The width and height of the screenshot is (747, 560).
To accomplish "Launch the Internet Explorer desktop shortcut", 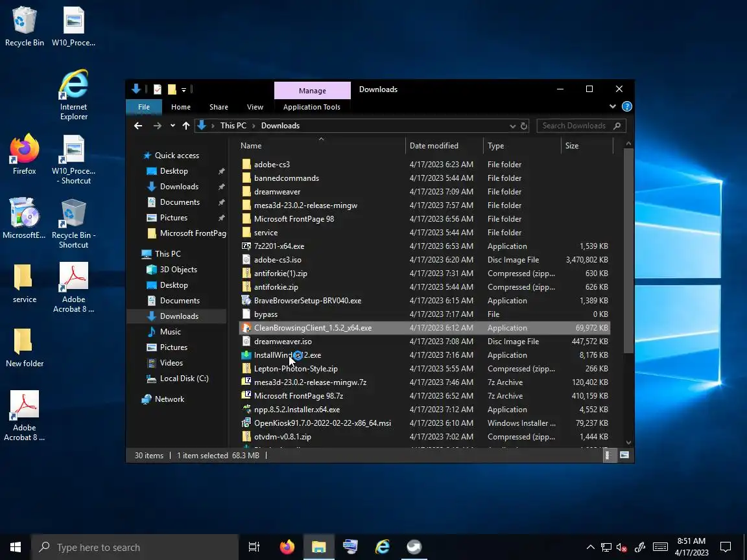I will click(73, 95).
